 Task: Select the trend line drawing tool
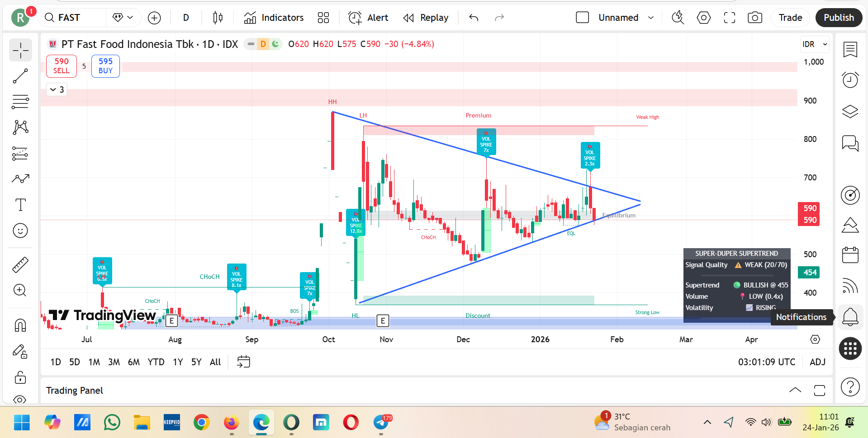click(20, 76)
